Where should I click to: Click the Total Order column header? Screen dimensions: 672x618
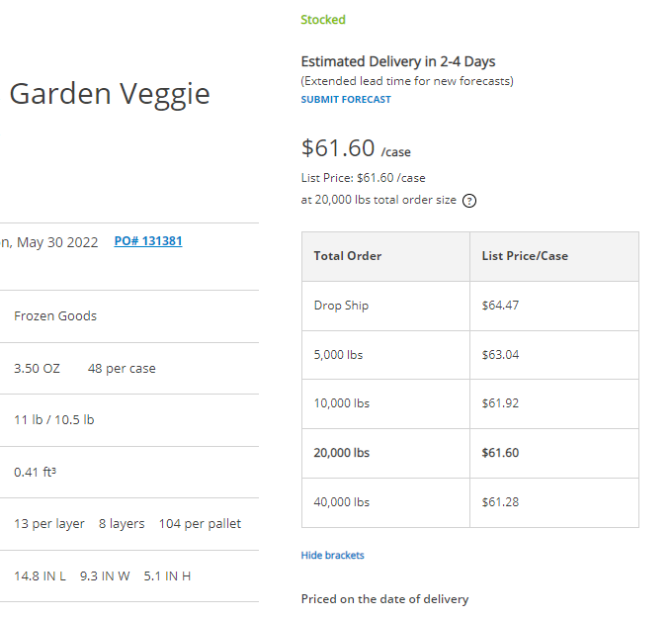[347, 256]
